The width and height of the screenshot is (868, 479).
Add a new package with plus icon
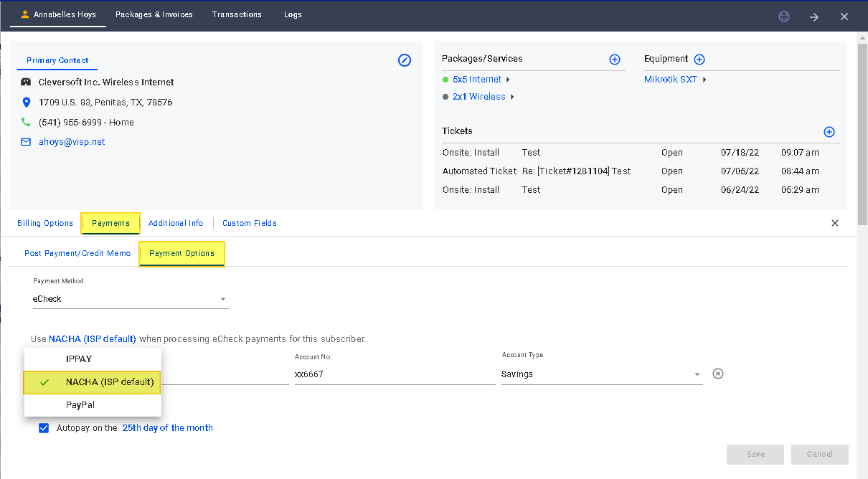(x=615, y=60)
